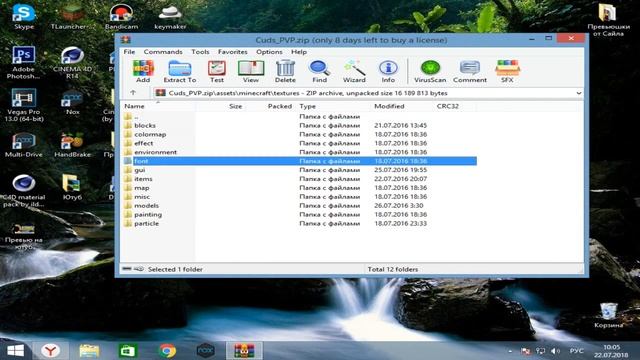Viewport: 640px width, 360px height.
Task: Click the Comment toolbar icon
Action: click(470, 71)
